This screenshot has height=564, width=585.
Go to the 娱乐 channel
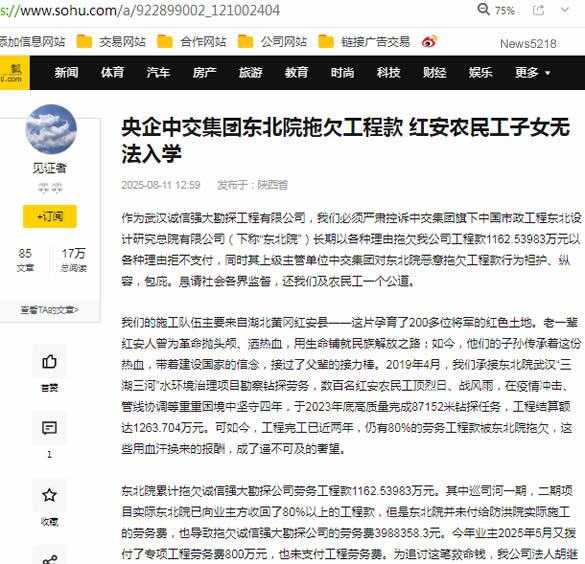point(481,72)
